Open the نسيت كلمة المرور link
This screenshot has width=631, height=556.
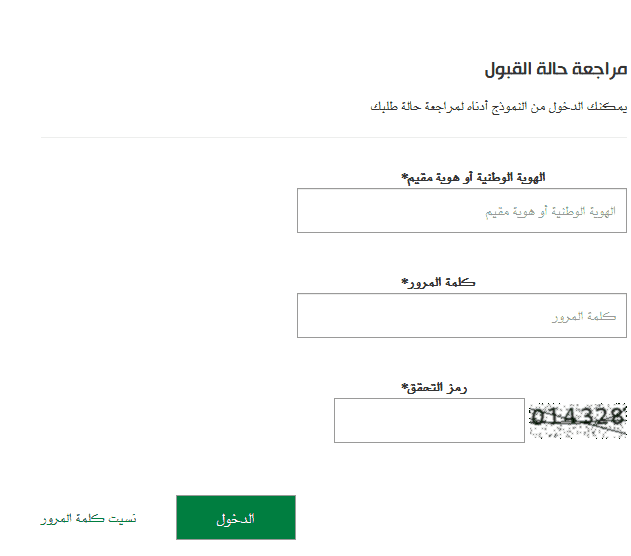coord(89,518)
